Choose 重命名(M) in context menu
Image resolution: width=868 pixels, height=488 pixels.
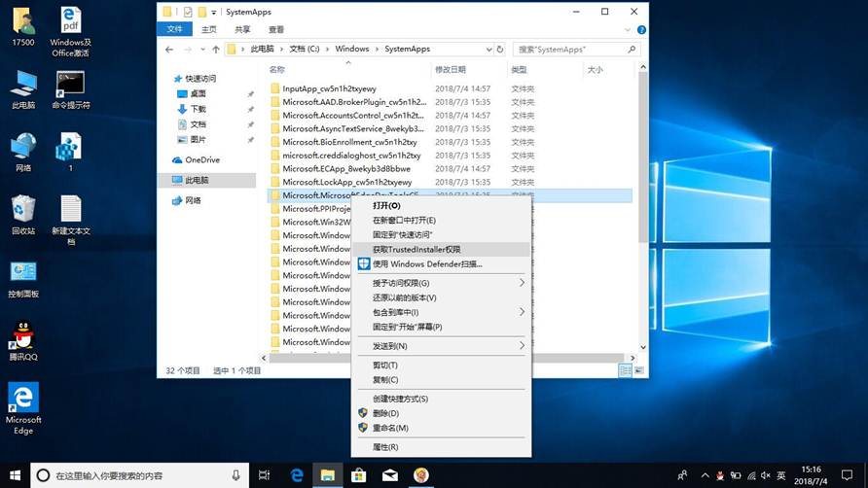[441, 428]
